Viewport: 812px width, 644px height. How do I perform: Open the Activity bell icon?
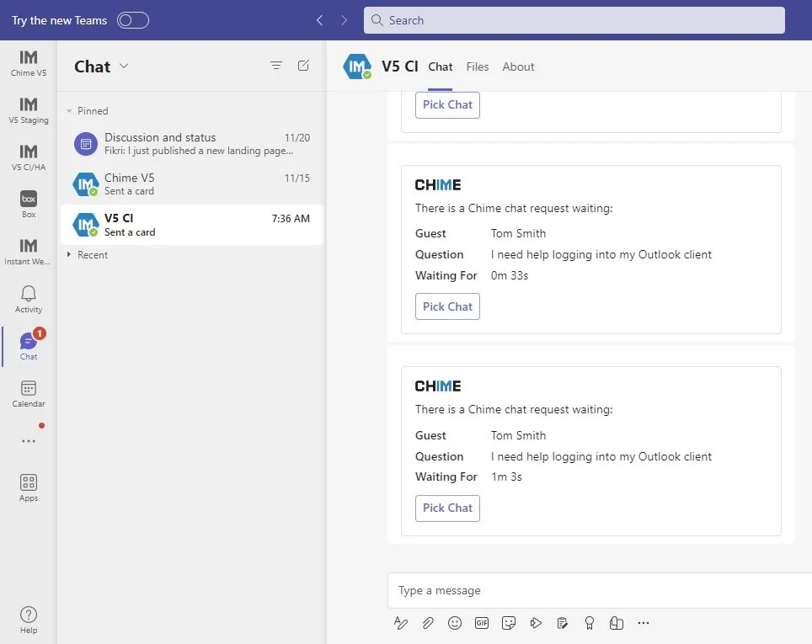coord(28,297)
